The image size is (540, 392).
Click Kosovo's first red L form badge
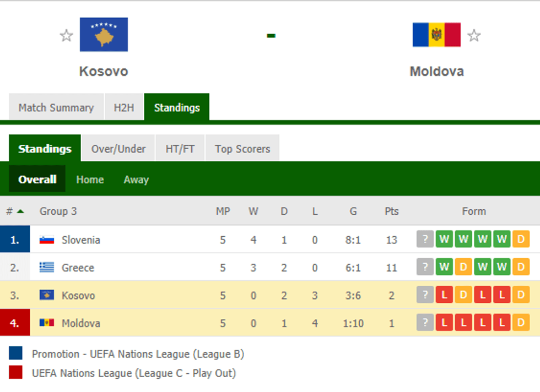click(x=444, y=295)
